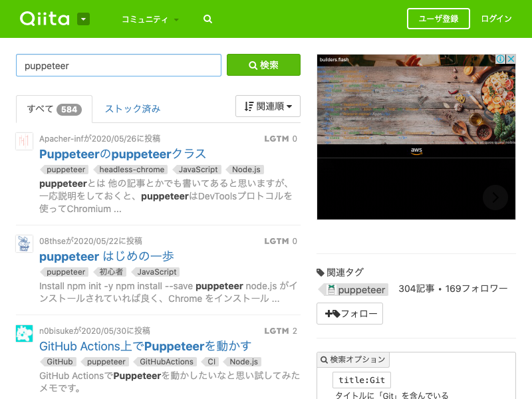Click Node.js tag in first result
Screen dimensions: 532x399
[x=245, y=170]
